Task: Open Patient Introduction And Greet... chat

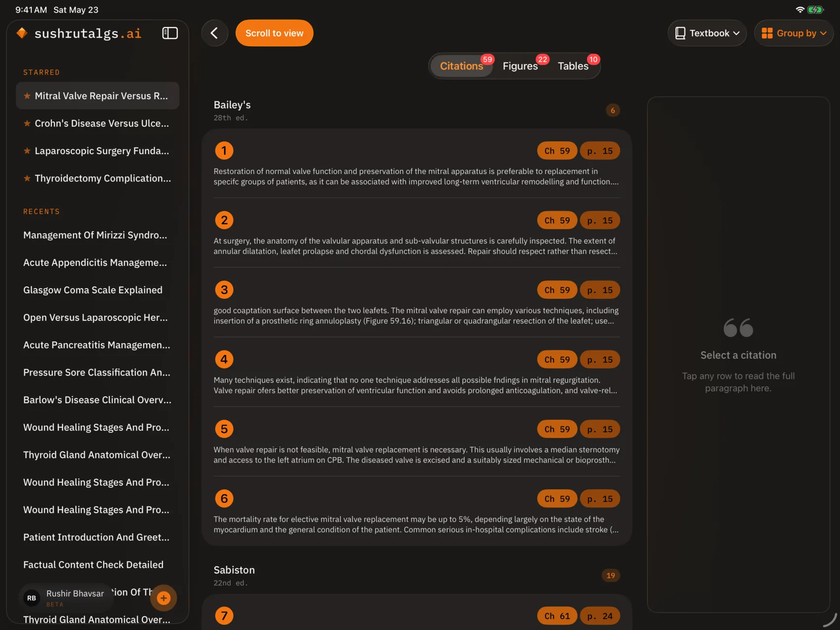Action: coord(97,537)
